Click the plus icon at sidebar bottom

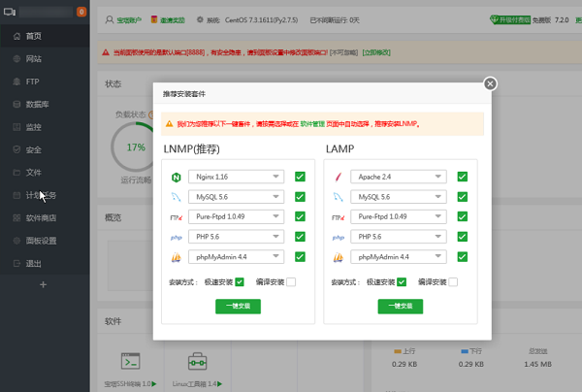(x=43, y=284)
